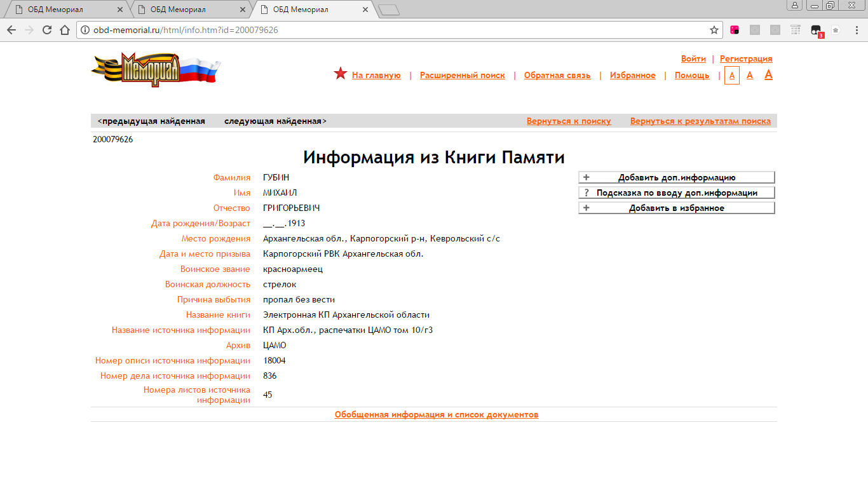Open Расширенный поиск
The width and height of the screenshot is (868, 488).
point(463,75)
